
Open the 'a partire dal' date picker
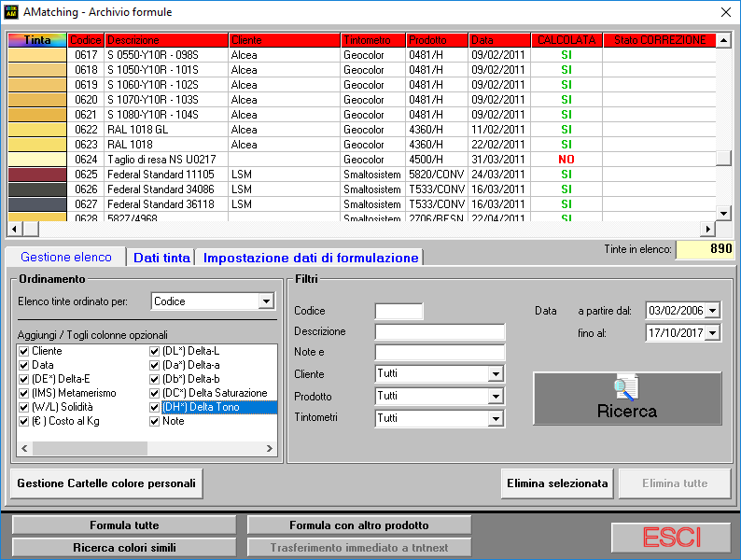713,311
